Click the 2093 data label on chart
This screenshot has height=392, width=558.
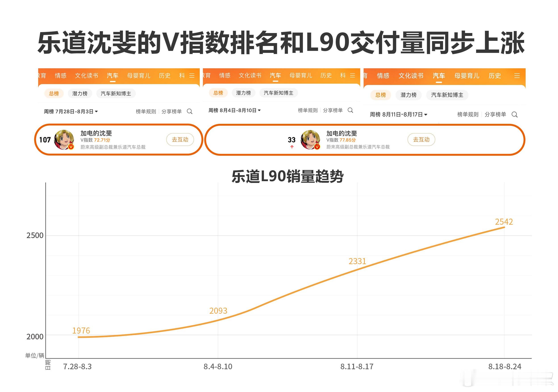coord(218,311)
